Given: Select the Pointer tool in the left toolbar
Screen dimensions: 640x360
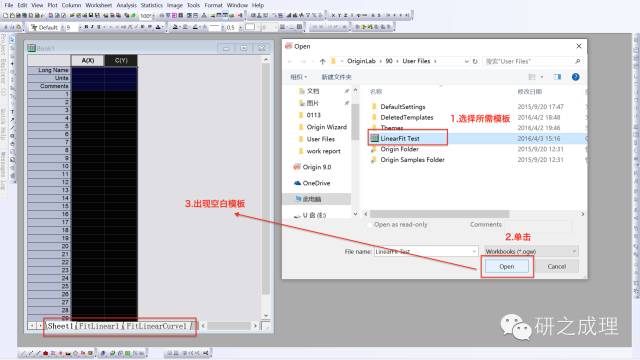Looking at the screenshot, I should pos(12,40).
